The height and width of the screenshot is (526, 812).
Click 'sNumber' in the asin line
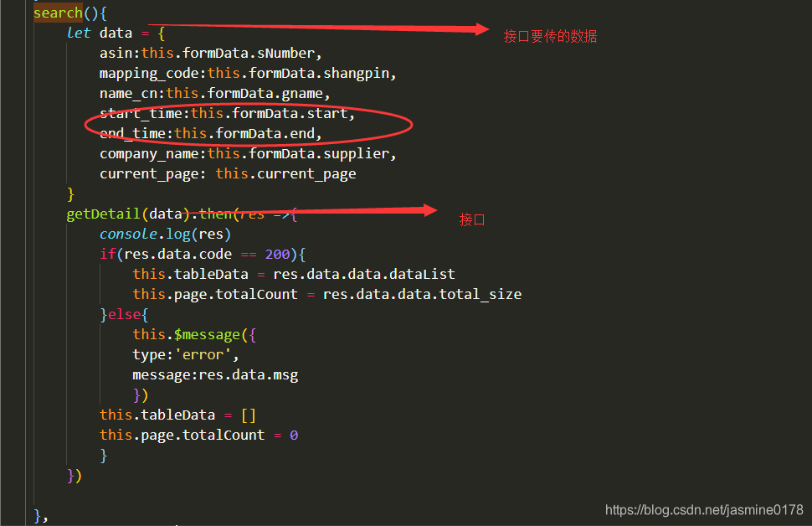(285, 54)
